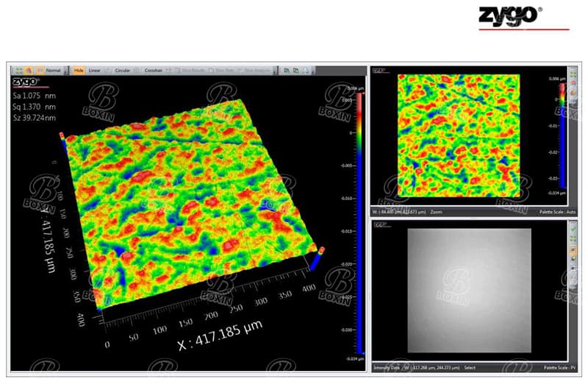The height and width of the screenshot is (390, 588).
Task: Click Palette Scale : Auto label
Action: (557, 212)
